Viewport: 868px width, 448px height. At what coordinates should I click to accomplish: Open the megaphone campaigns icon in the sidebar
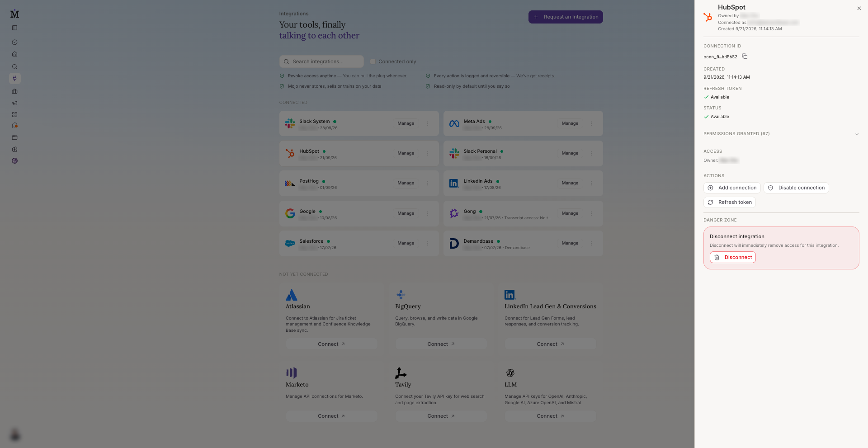pyautogui.click(x=14, y=103)
